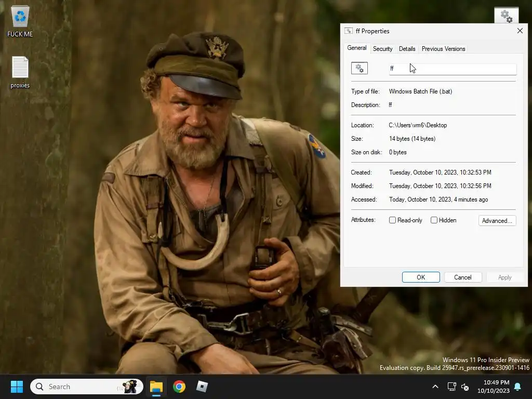Select the proxies file on desktop
This screenshot has width=532, height=399.
(20, 72)
